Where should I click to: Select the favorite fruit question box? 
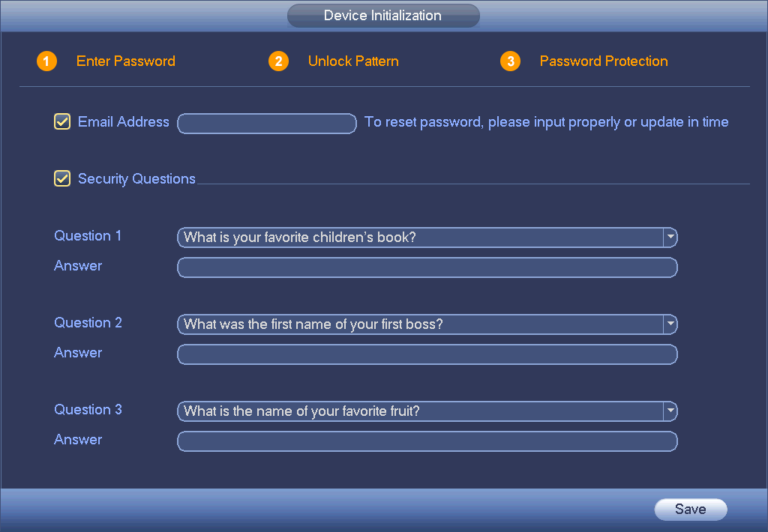420,411
